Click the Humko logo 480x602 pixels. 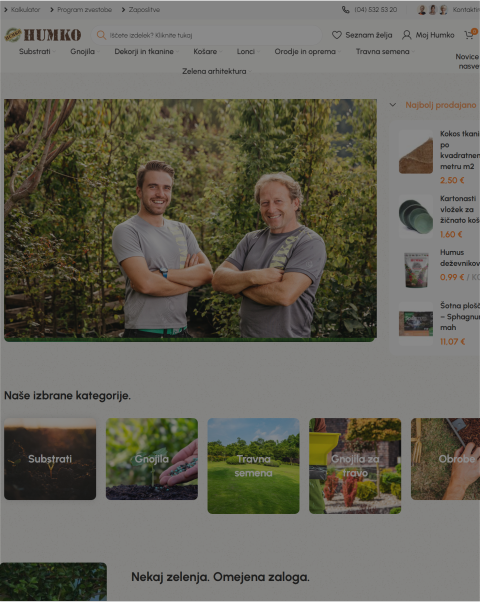[x=43, y=35]
